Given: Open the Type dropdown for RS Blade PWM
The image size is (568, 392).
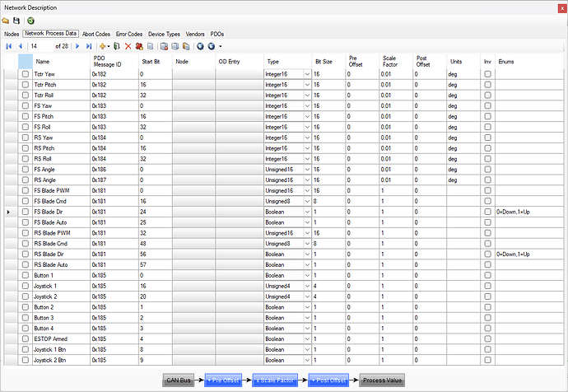Looking at the screenshot, I should 307,233.
